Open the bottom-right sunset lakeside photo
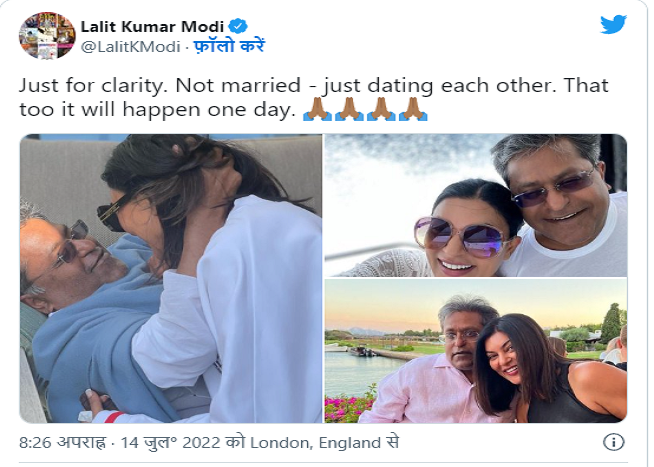This screenshot has width=654, height=467. tap(475, 351)
